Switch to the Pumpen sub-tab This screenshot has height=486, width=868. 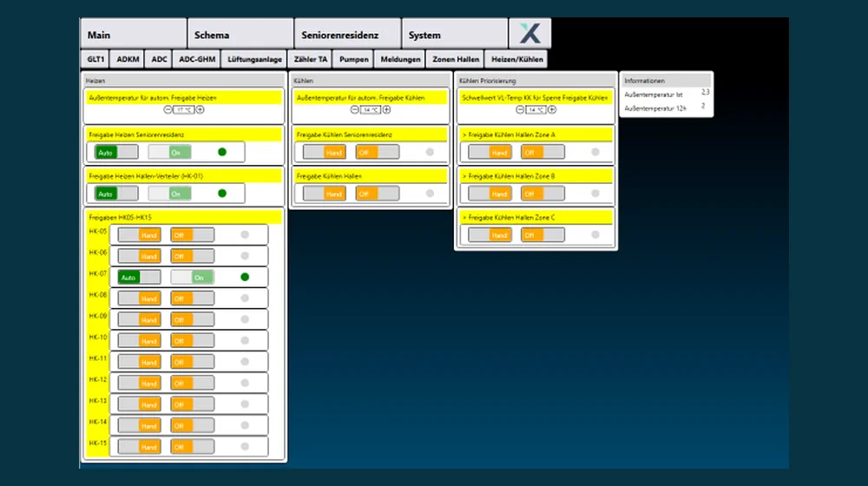coord(354,59)
